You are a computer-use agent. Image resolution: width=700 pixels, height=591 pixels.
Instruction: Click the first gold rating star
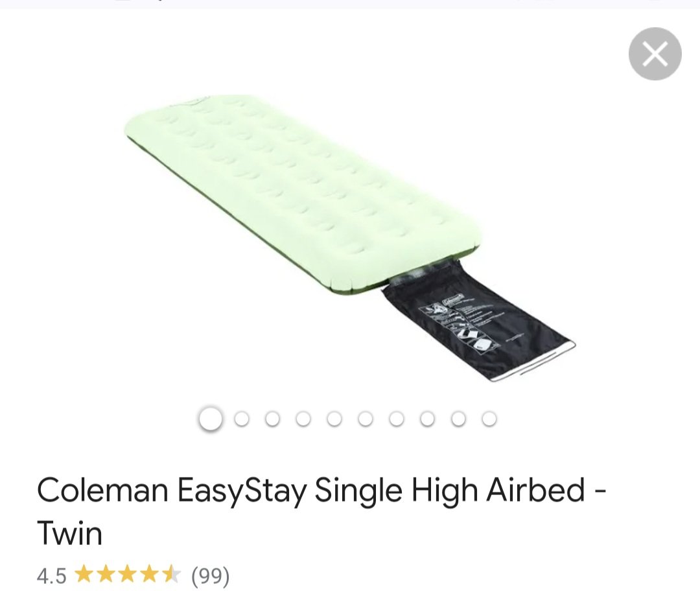click(84, 575)
